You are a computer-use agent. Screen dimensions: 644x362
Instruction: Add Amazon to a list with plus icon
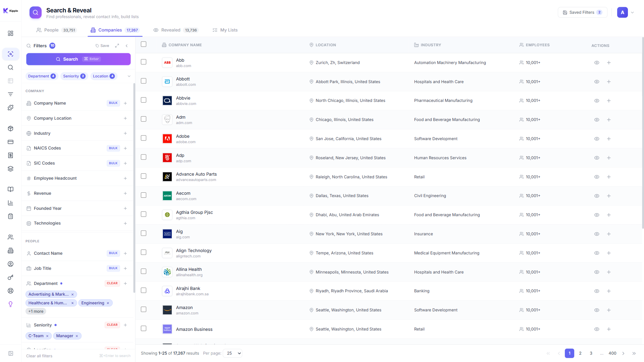pyautogui.click(x=609, y=310)
